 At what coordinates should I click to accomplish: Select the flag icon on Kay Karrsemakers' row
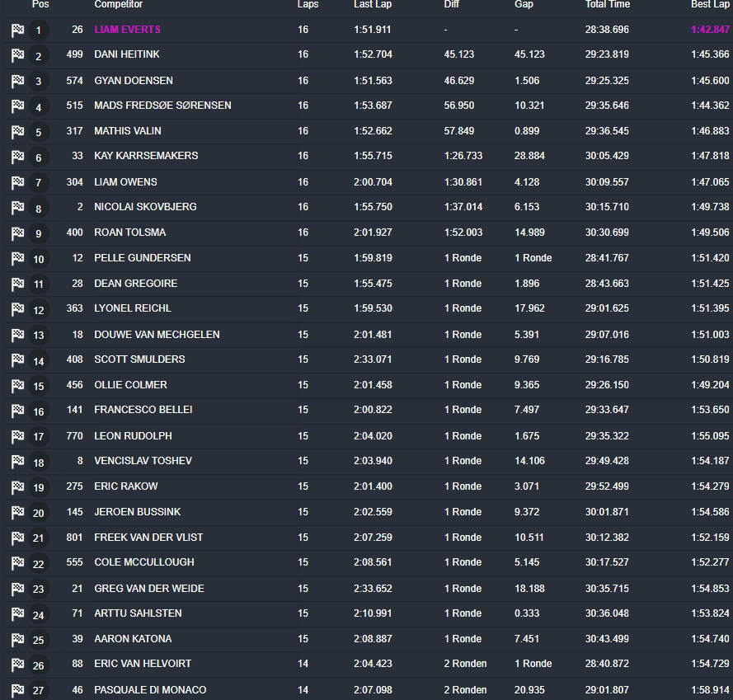point(17,157)
